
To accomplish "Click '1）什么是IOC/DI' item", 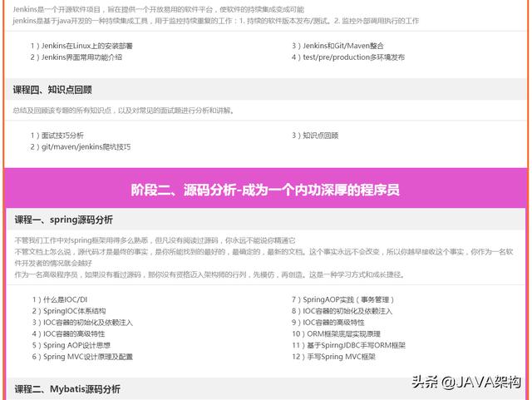I will click(x=60, y=299).
